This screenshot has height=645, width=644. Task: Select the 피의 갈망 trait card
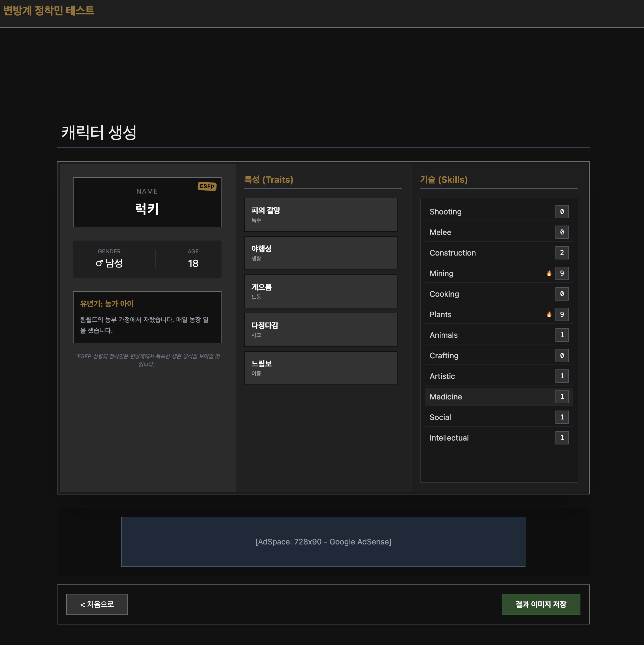tap(320, 215)
